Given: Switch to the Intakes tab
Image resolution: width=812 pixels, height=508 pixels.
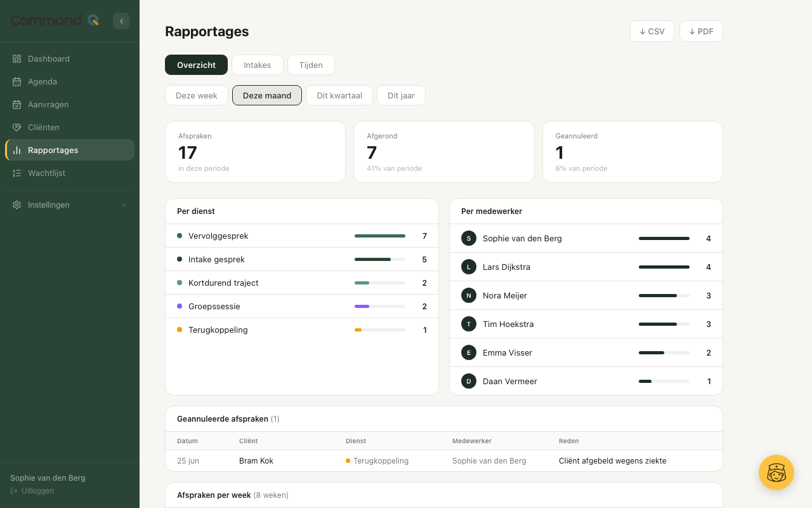Looking at the screenshot, I should (258, 65).
